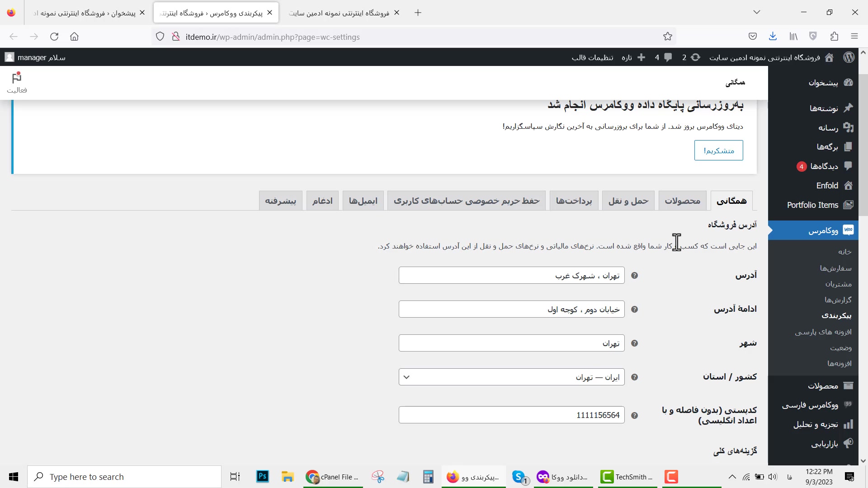Bookmark the page with the star icon
The height and width of the screenshot is (488, 868).
pos(667,37)
